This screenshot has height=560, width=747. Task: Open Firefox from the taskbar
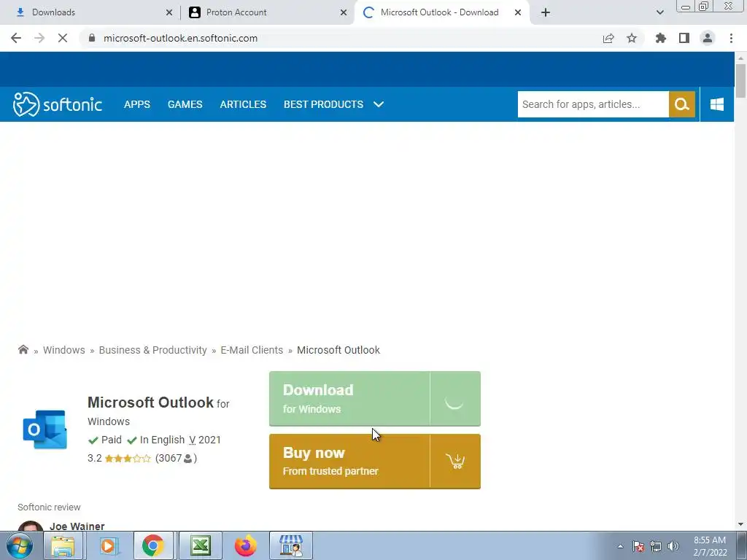pyautogui.click(x=246, y=545)
